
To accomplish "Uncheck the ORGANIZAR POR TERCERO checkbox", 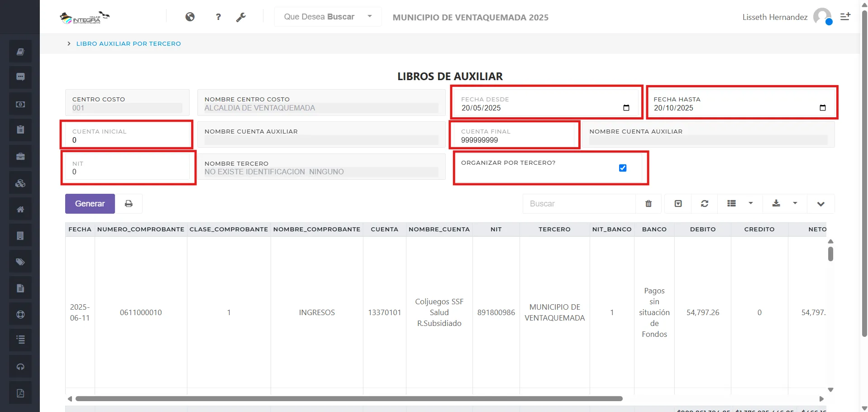I will pyautogui.click(x=623, y=168).
